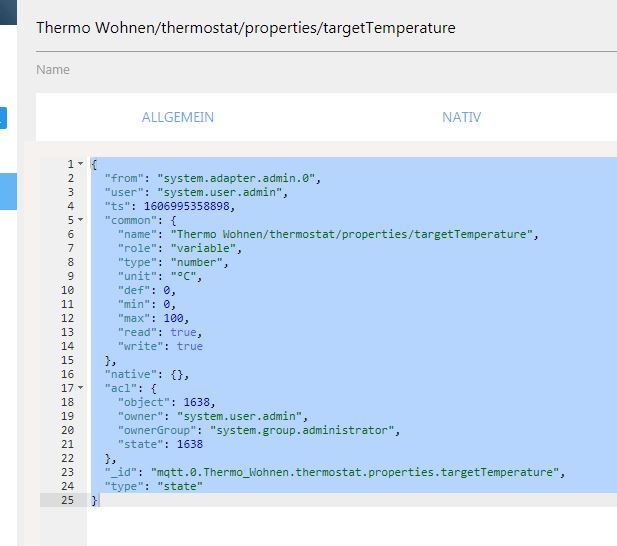Click the unit value "°C"

point(183,277)
